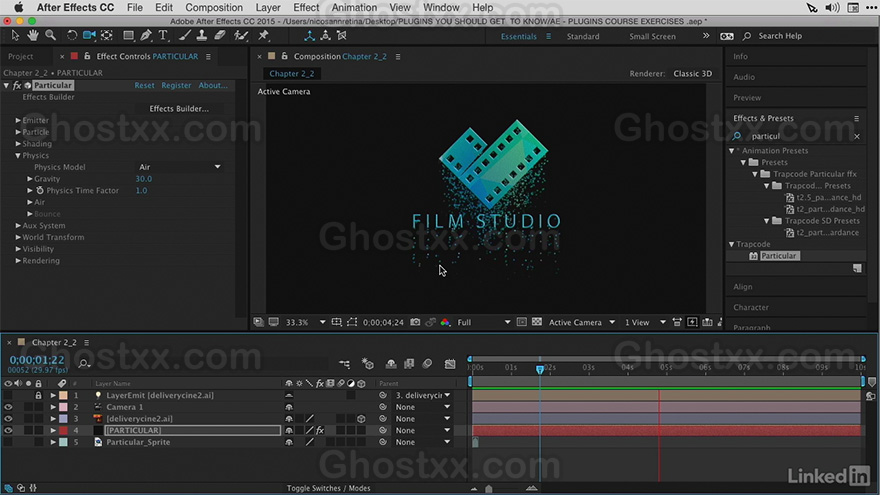
Task: Switch to the Project panel tab
Action: click(x=21, y=56)
